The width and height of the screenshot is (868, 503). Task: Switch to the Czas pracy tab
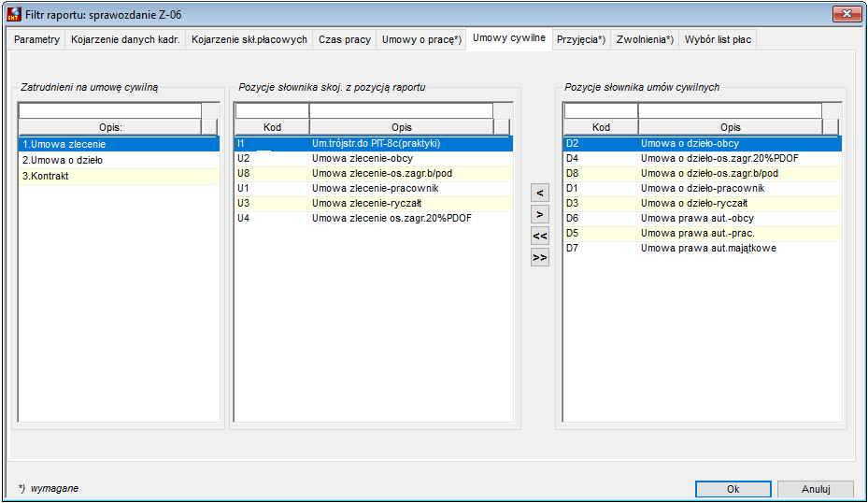click(x=345, y=40)
